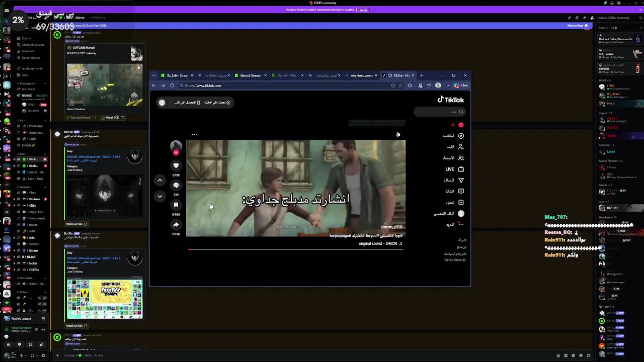This screenshot has width=644, height=362.
Task: Click the TikTok logo
Action: 450,100
